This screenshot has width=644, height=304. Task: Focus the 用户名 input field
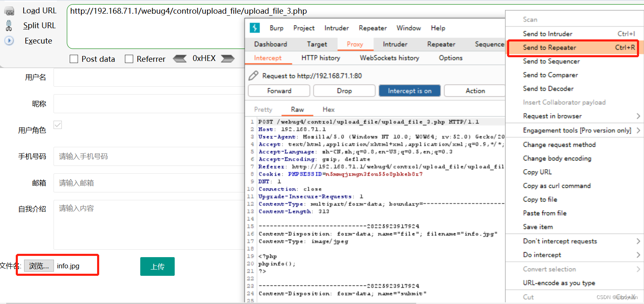point(149,77)
